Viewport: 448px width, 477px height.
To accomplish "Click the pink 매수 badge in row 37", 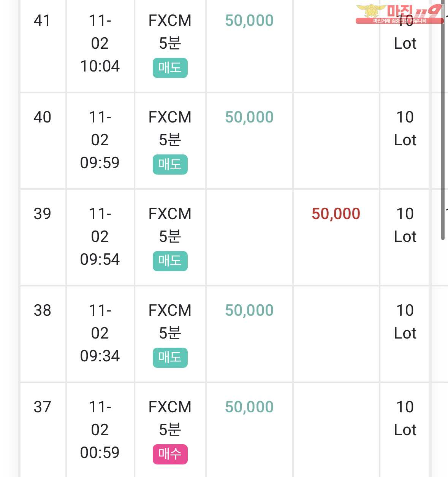I will [x=170, y=454].
